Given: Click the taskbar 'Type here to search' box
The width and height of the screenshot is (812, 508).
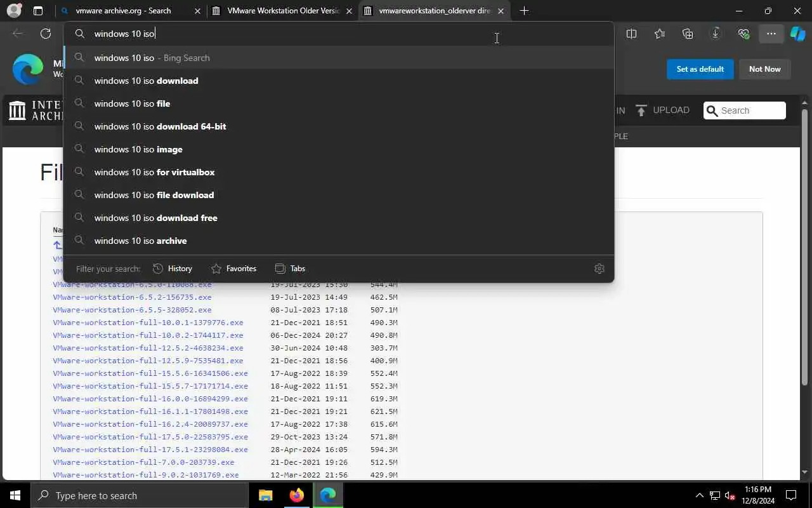Looking at the screenshot, I should (140, 495).
